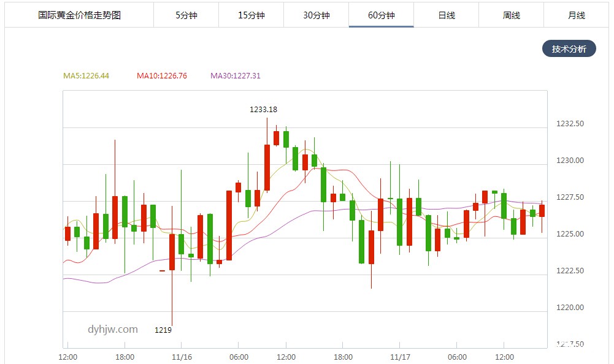Click the 1225.00 price axis label
Viewport: 614px width, 364px height.
tap(569, 234)
